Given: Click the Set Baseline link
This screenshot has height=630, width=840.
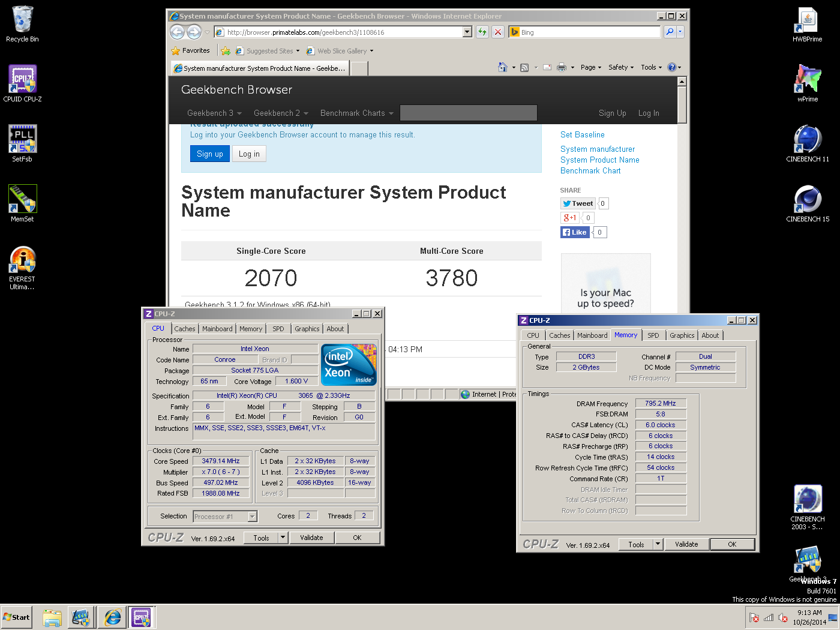Looking at the screenshot, I should [583, 135].
